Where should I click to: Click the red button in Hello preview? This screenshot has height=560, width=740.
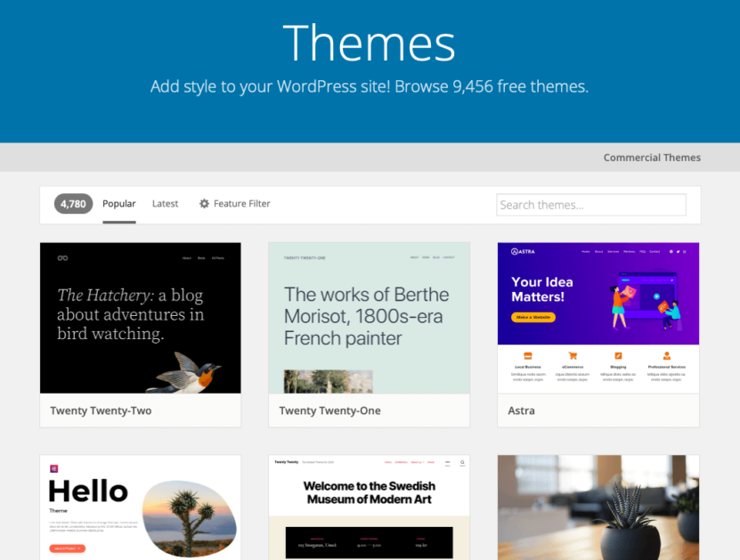coord(68,548)
